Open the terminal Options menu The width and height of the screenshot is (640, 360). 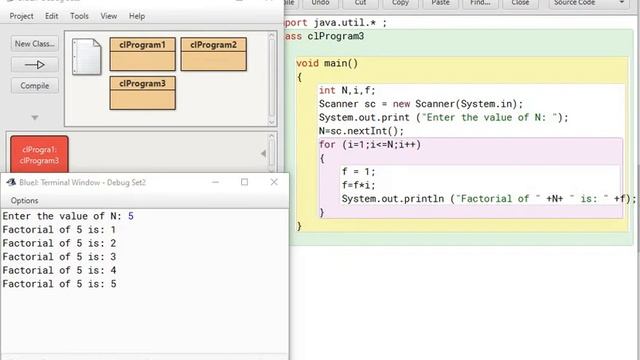point(24,200)
